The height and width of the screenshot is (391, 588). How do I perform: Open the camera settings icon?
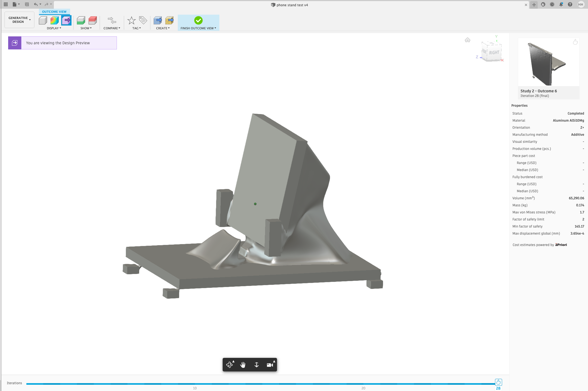click(270, 365)
